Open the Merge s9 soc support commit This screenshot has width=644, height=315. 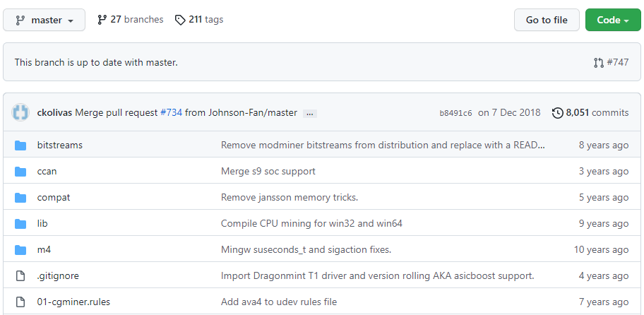(268, 172)
